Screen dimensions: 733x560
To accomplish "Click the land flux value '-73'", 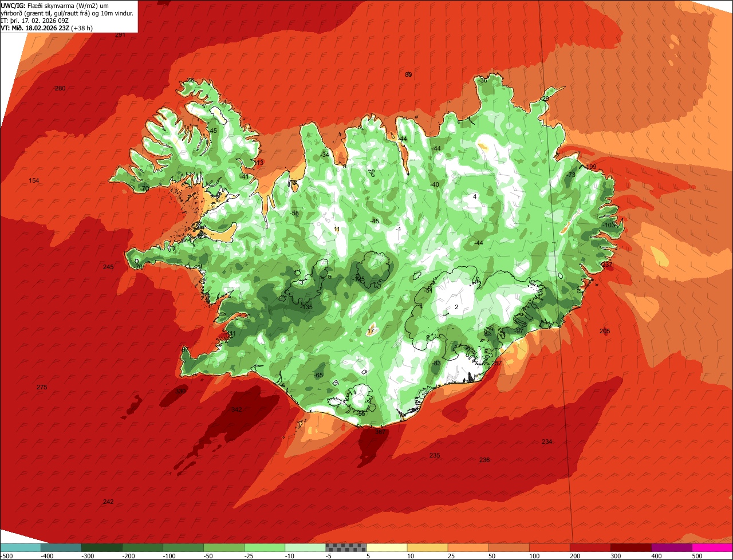I will (x=571, y=175).
